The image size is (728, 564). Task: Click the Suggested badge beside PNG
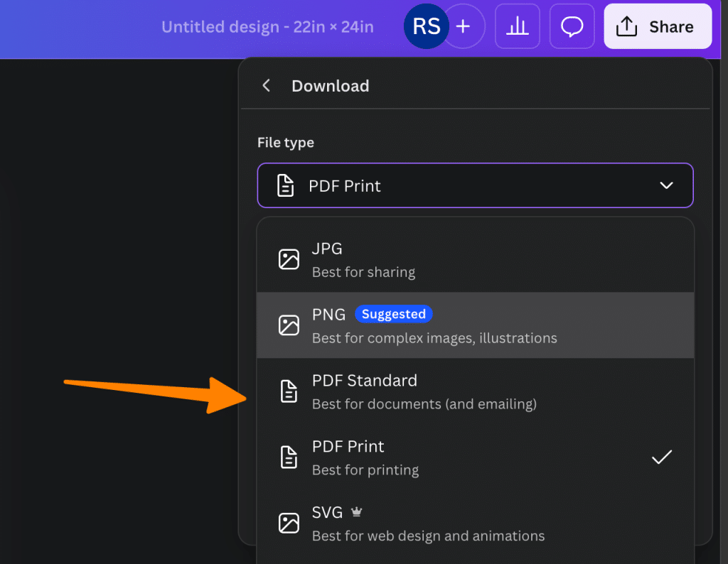[394, 314]
